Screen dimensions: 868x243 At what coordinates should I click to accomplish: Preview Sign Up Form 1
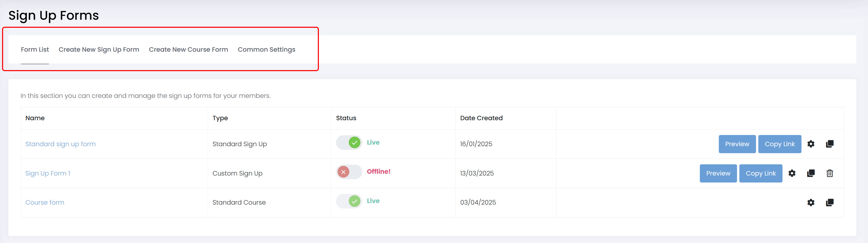click(x=718, y=173)
